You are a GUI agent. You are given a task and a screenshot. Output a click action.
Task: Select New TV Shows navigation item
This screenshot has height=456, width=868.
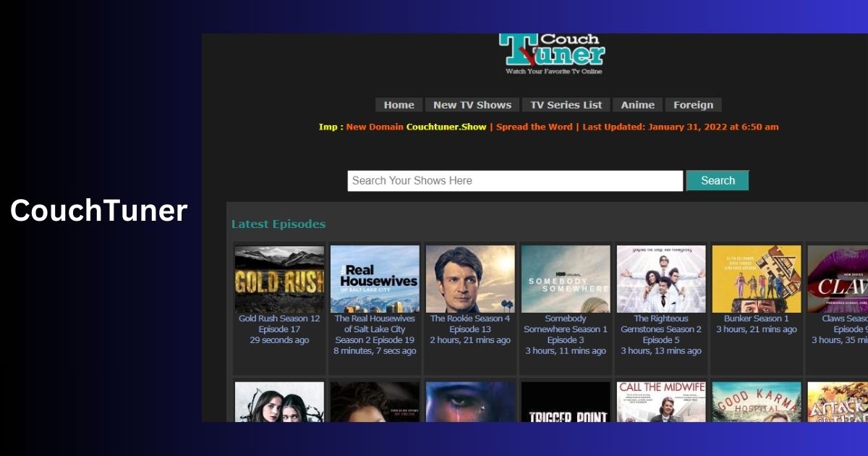coord(472,104)
